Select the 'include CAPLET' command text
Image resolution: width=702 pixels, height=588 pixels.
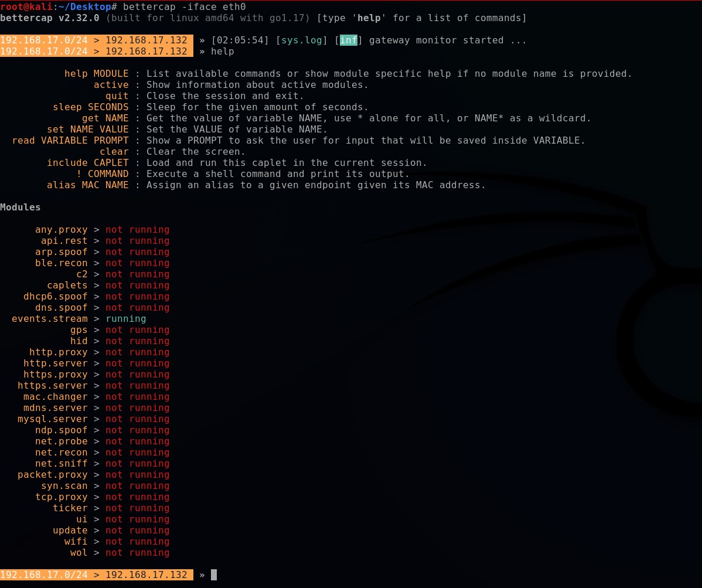click(87, 163)
